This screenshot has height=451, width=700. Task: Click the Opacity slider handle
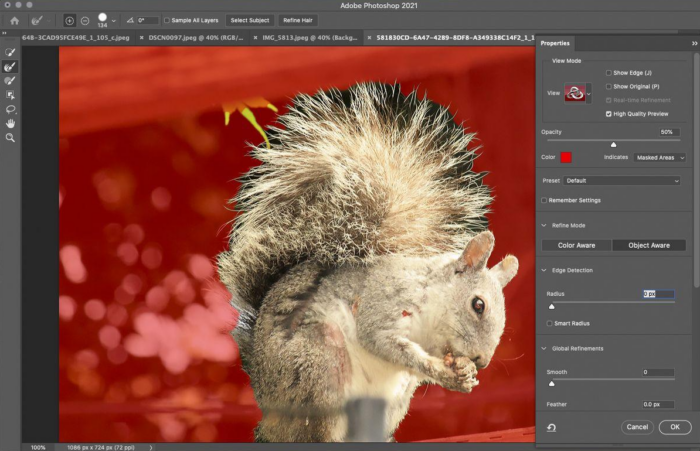(613, 144)
